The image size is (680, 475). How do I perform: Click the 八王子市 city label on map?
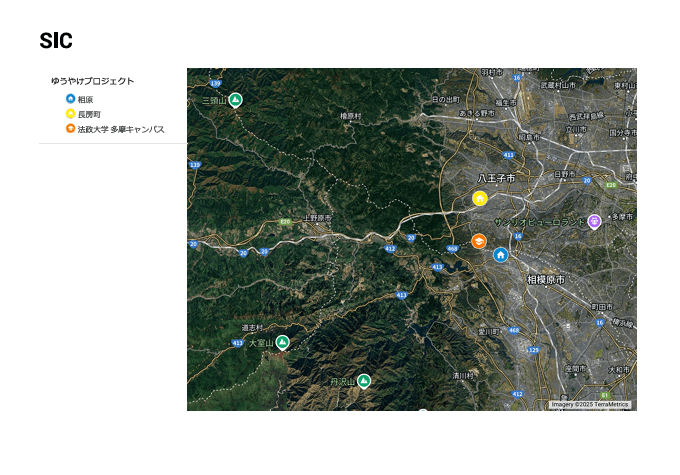[495, 177]
